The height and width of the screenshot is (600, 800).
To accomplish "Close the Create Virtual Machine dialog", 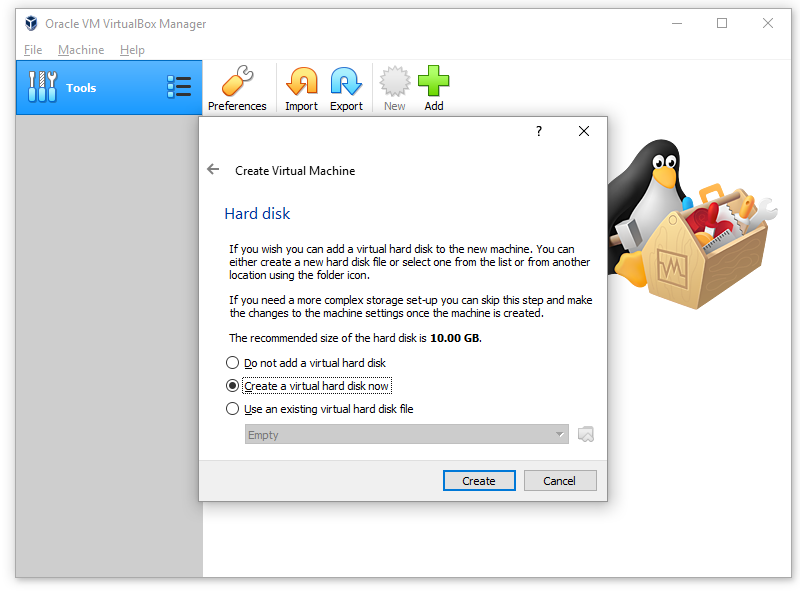I will coord(584,131).
